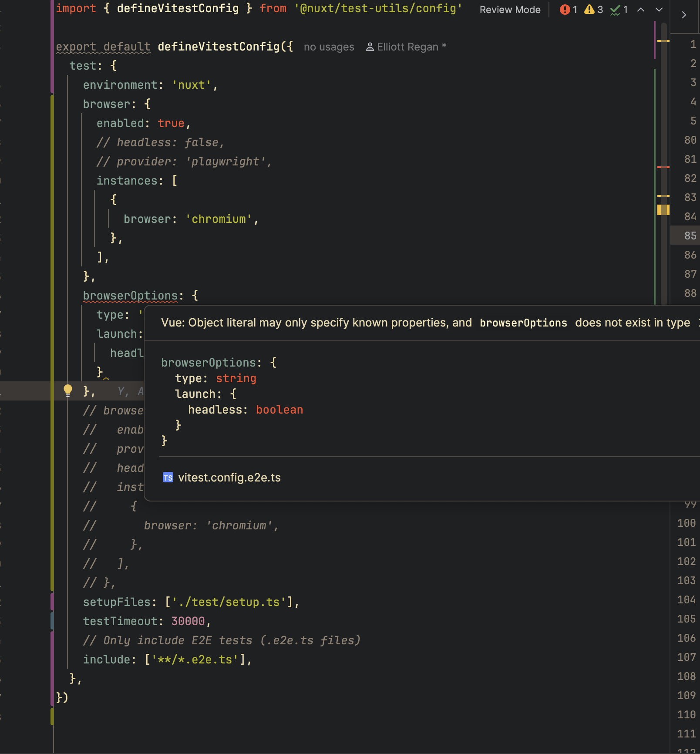Click the commented provider: 'playwright' line
700x754 pixels.
[x=184, y=162]
